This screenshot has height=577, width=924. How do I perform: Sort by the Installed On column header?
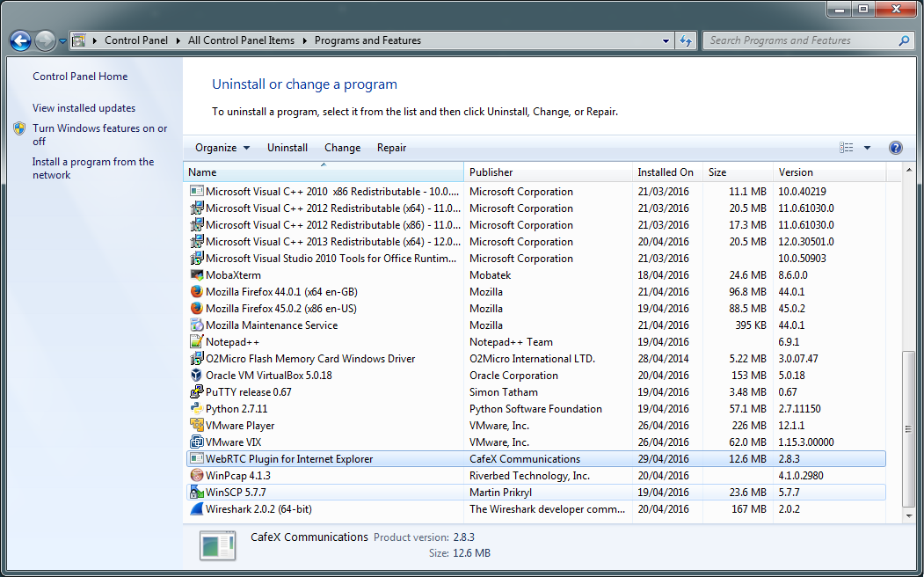[667, 172]
